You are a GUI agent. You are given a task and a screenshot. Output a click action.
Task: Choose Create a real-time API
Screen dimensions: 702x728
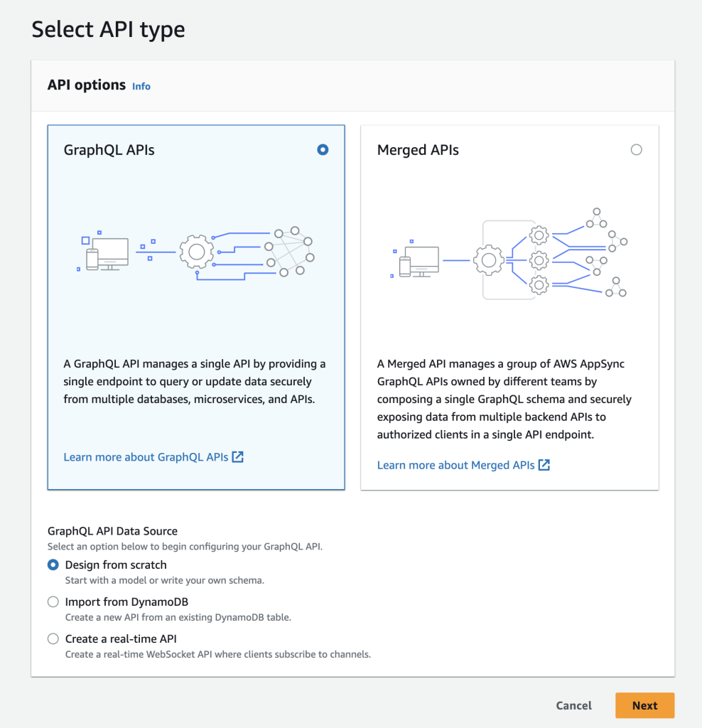pos(53,638)
